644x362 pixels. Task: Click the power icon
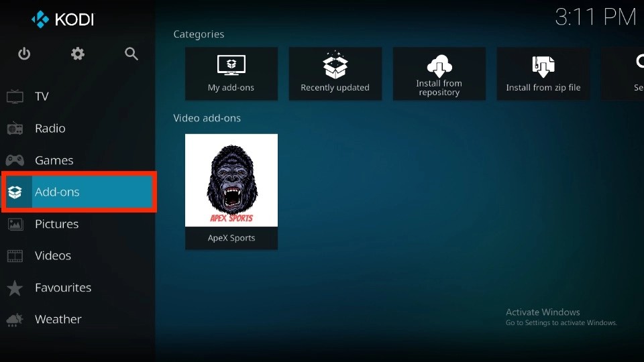[24, 54]
